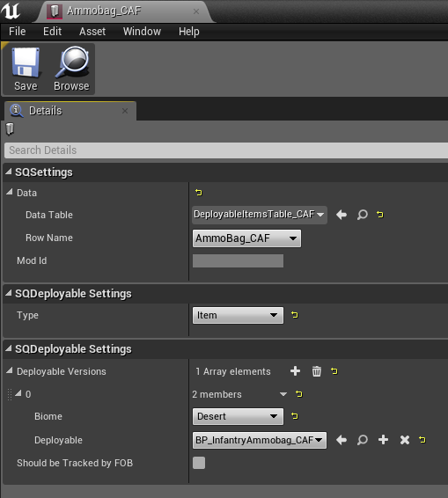The height and width of the screenshot is (498, 448).
Task: Open the Asset menu
Action: 92,32
